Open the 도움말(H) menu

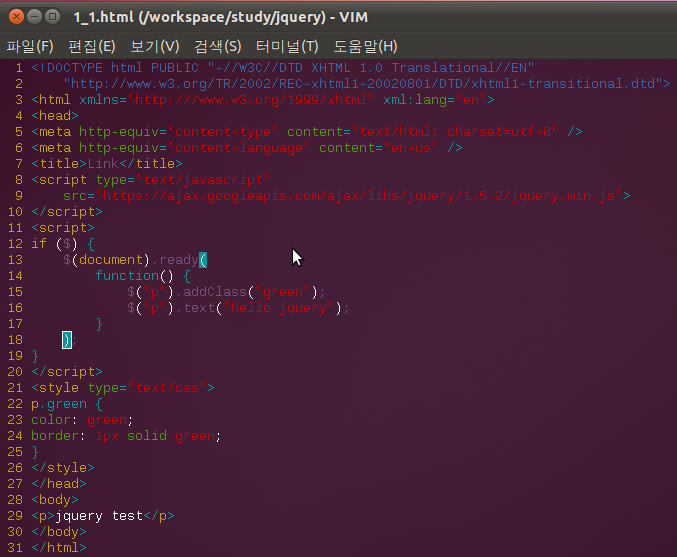pos(365,46)
